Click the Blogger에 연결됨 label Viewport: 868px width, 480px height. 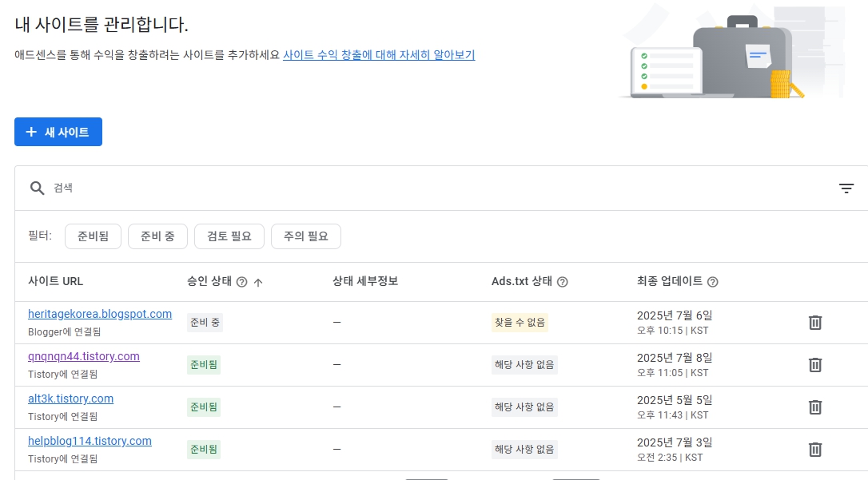pyautogui.click(x=64, y=331)
